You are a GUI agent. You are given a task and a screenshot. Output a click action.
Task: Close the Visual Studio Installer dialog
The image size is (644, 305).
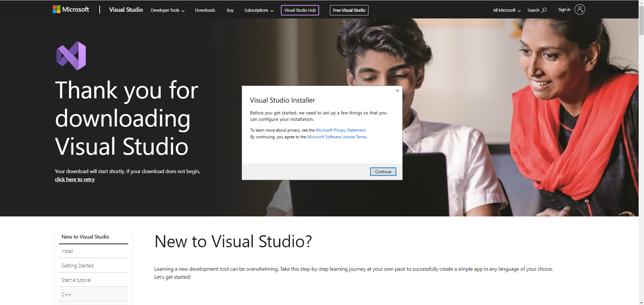[x=398, y=91]
